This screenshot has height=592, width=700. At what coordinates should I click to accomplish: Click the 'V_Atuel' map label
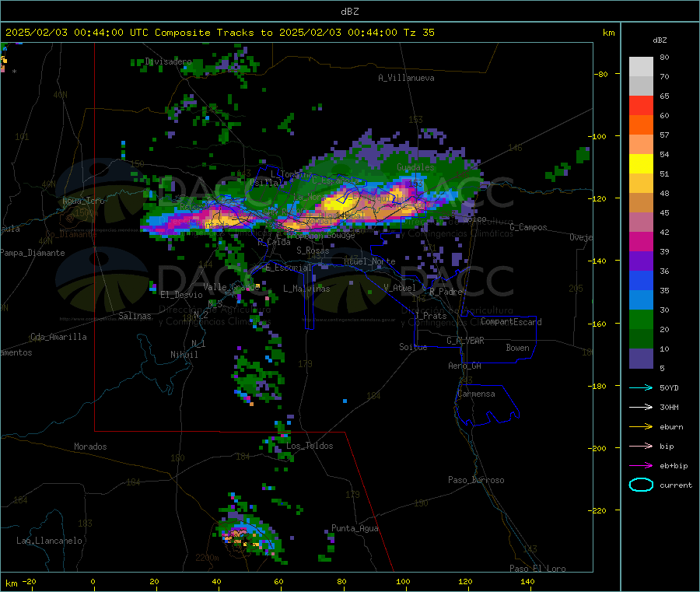point(400,288)
